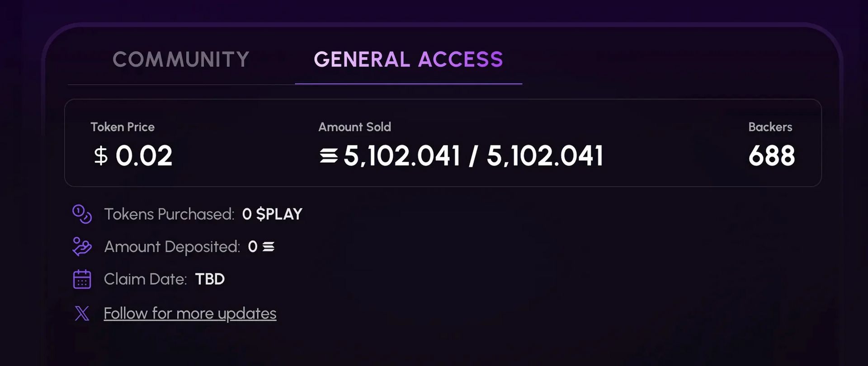Image resolution: width=868 pixels, height=366 pixels.
Task: Click the hand deposit icon
Action: tap(82, 247)
